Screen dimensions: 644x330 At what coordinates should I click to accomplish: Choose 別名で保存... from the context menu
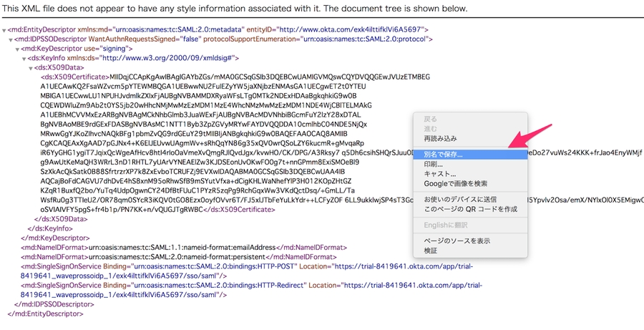[x=444, y=154]
